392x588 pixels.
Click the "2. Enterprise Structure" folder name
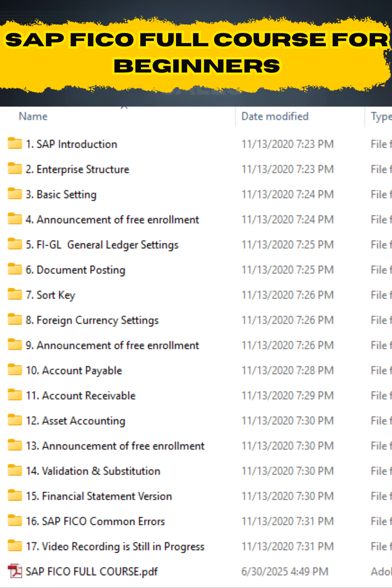78,169
